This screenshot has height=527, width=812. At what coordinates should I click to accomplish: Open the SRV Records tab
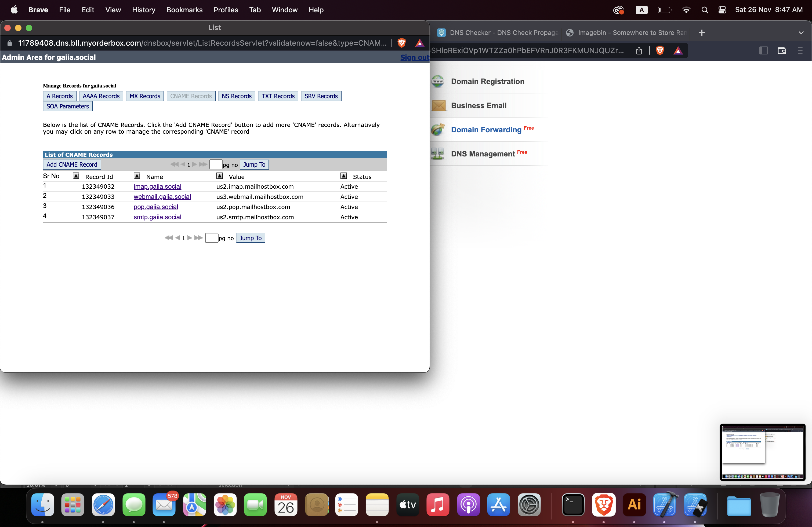321,96
